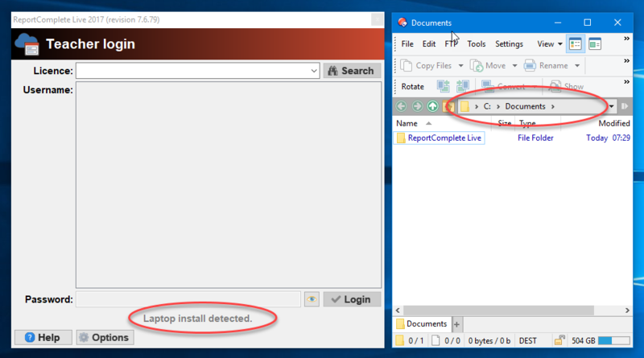644x358 pixels.
Task: Click the ReportComplete cloud logo icon
Action: pyautogui.click(x=27, y=44)
